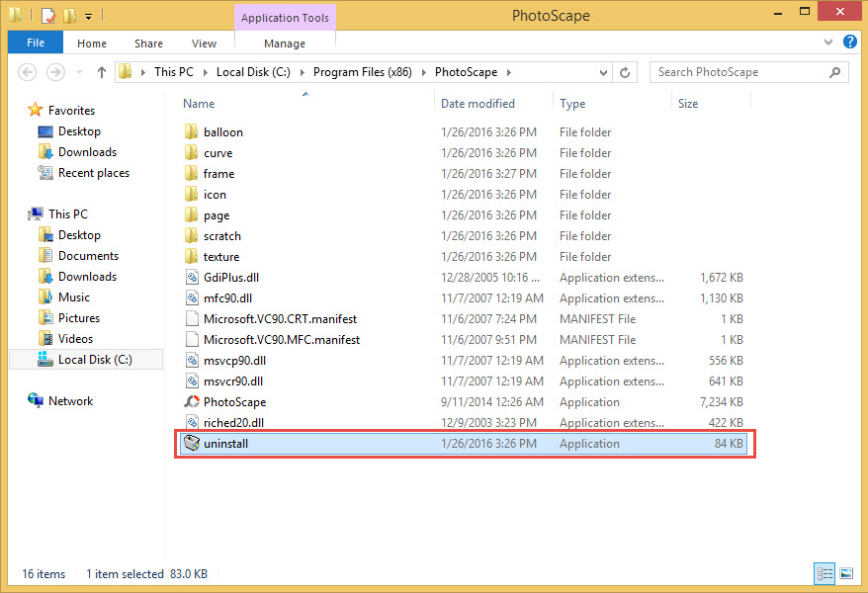868x593 pixels.
Task: Select the PhotoScape application icon
Action: pos(192,401)
